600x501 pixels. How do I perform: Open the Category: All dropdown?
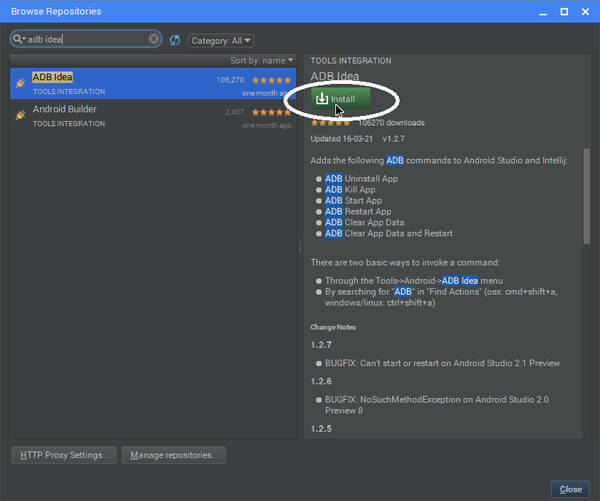pos(221,41)
